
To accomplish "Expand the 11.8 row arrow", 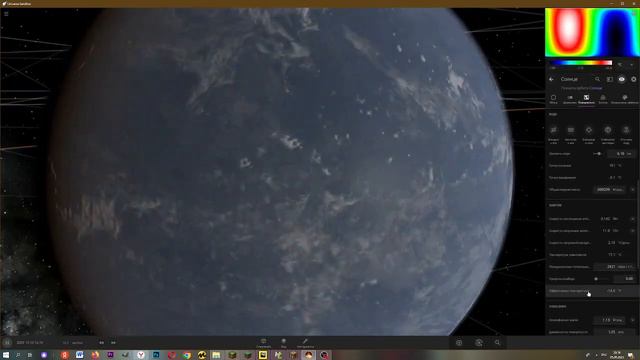I will click(x=633, y=231).
